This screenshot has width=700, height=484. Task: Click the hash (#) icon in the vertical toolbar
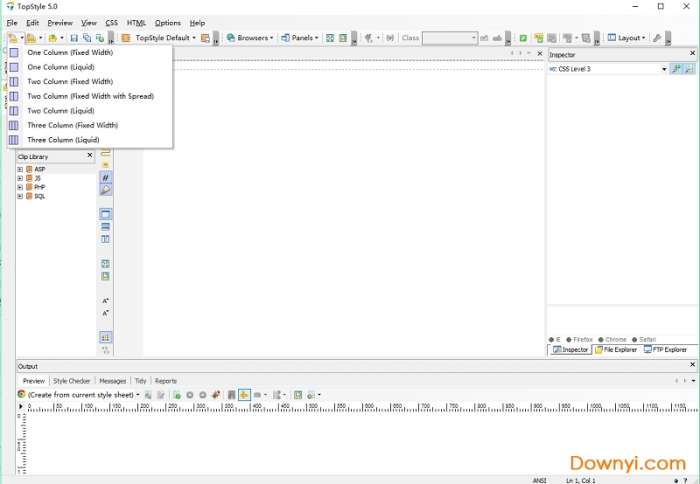coord(105,177)
